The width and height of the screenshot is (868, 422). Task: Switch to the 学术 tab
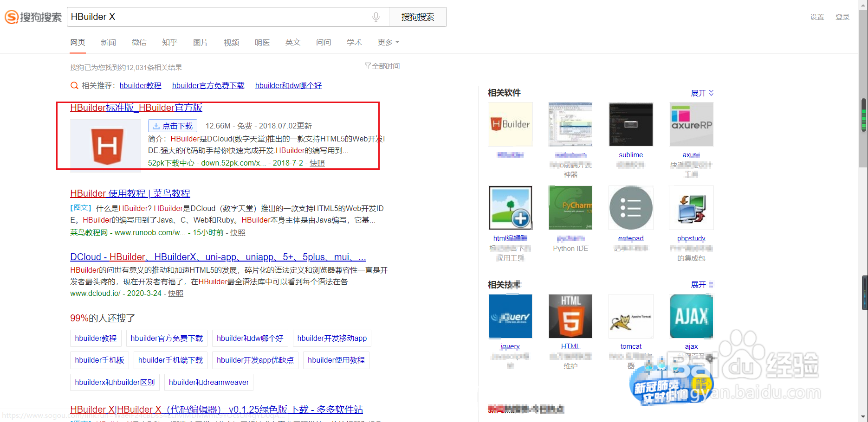[354, 42]
